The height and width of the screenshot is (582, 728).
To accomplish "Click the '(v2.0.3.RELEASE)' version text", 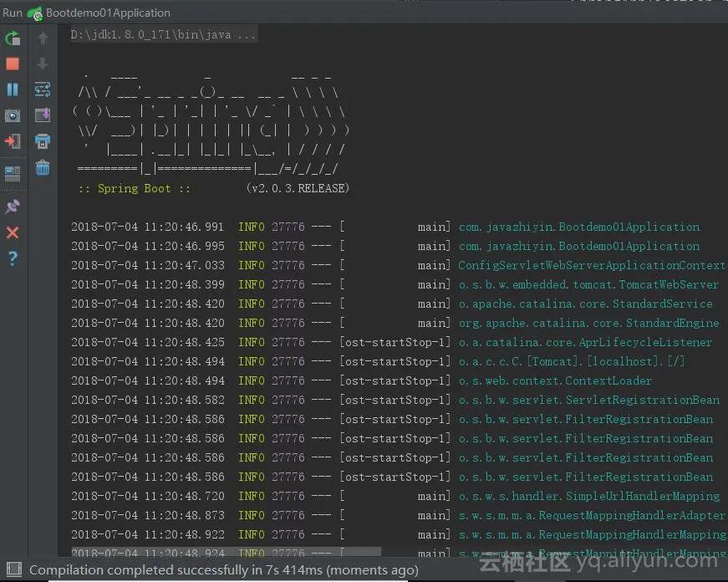I will click(298, 188).
